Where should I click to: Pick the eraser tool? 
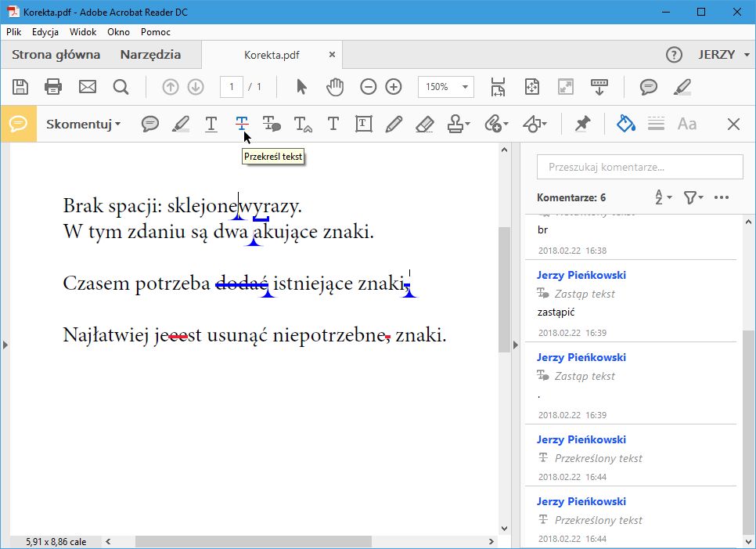point(423,124)
